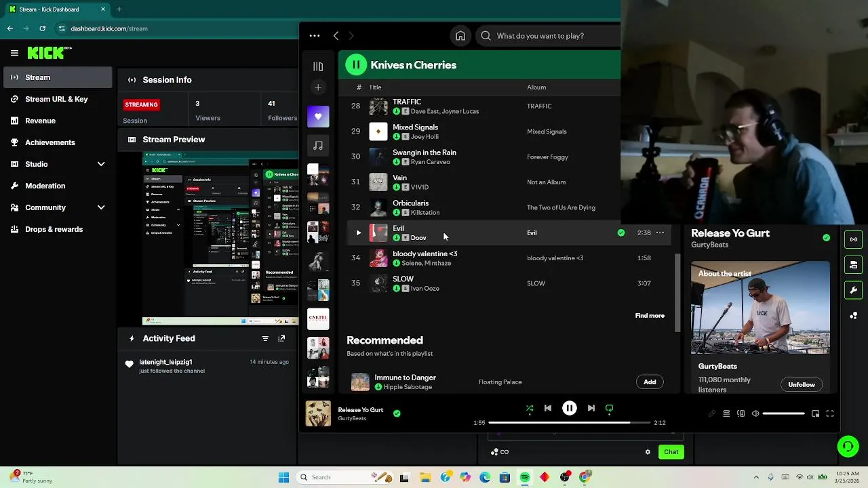Open latenight_leipzig1 follower entry

[208, 366]
